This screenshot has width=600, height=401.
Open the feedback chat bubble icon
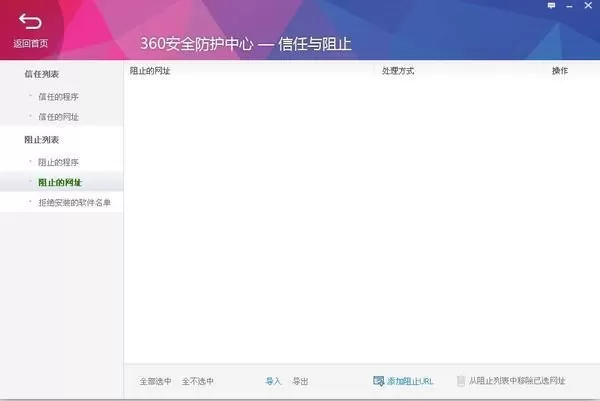[551, 5]
